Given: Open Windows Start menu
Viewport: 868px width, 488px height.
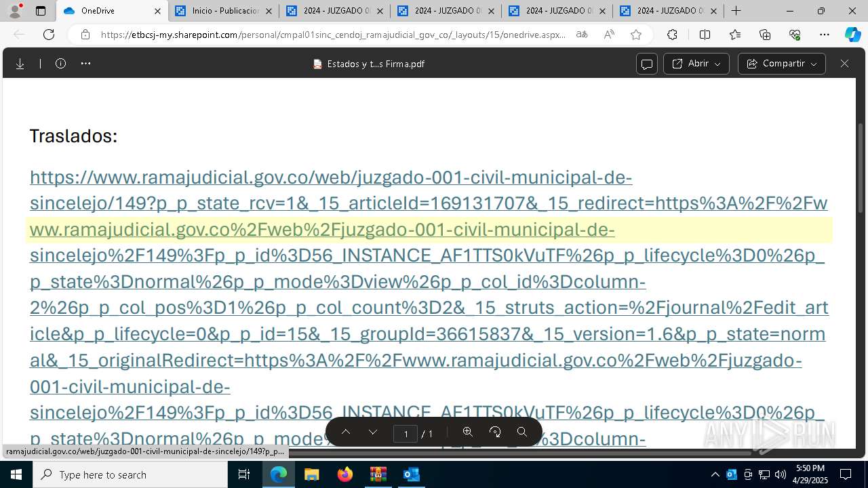Looking at the screenshot, I should (16, 474).
